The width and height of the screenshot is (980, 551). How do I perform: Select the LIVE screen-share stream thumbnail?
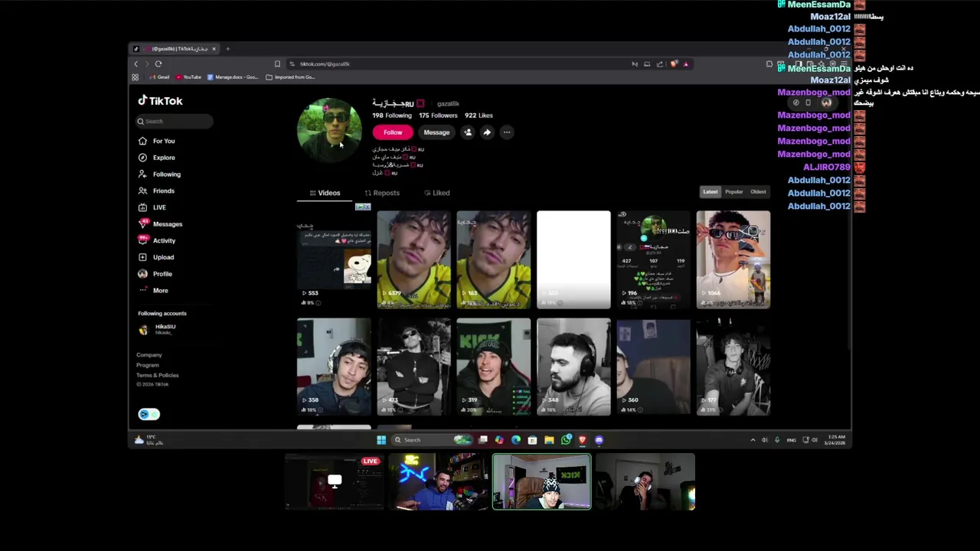point(334,482)
